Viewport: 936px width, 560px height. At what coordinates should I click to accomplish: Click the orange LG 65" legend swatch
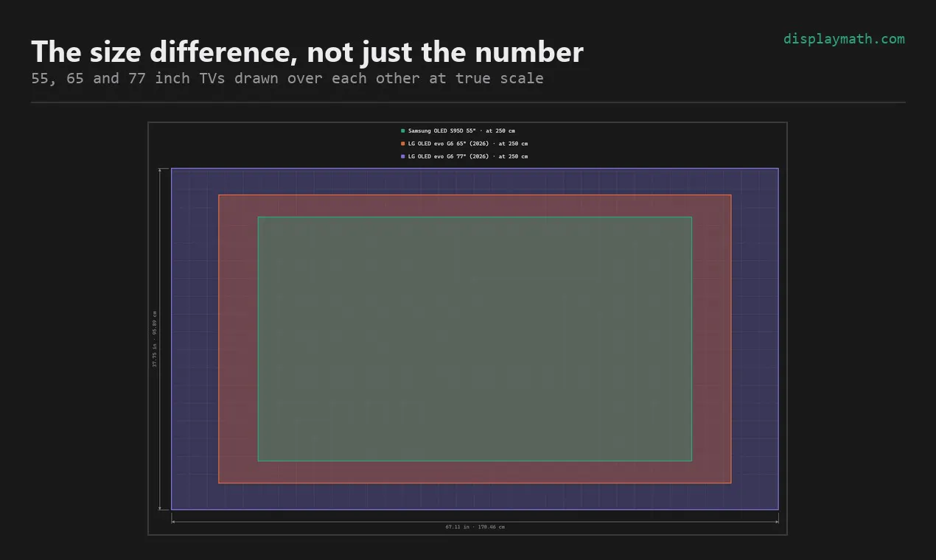pos(403,144)
